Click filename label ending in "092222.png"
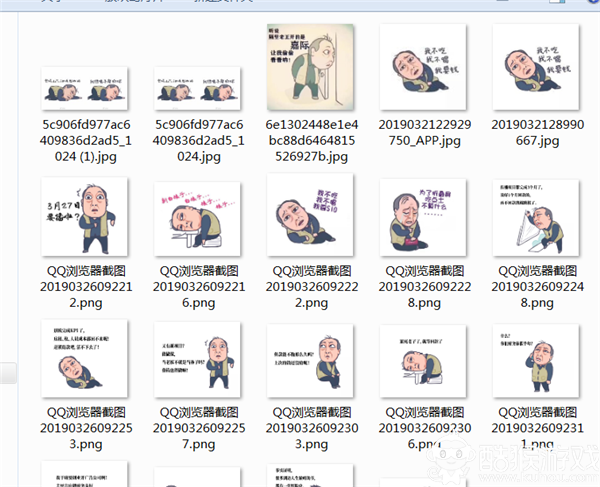Screen dimensions: 600x487 [311, 287]
